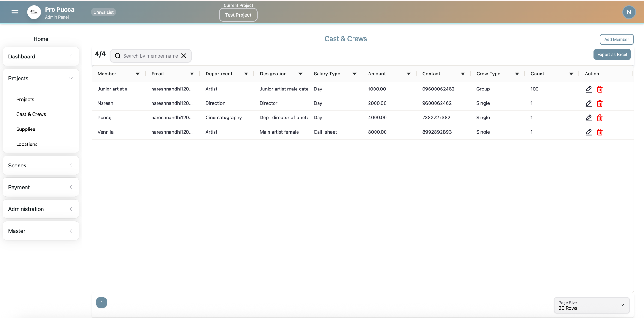Open the Department column filter icon
Screen dimensions: 644x318
(246, 74)
